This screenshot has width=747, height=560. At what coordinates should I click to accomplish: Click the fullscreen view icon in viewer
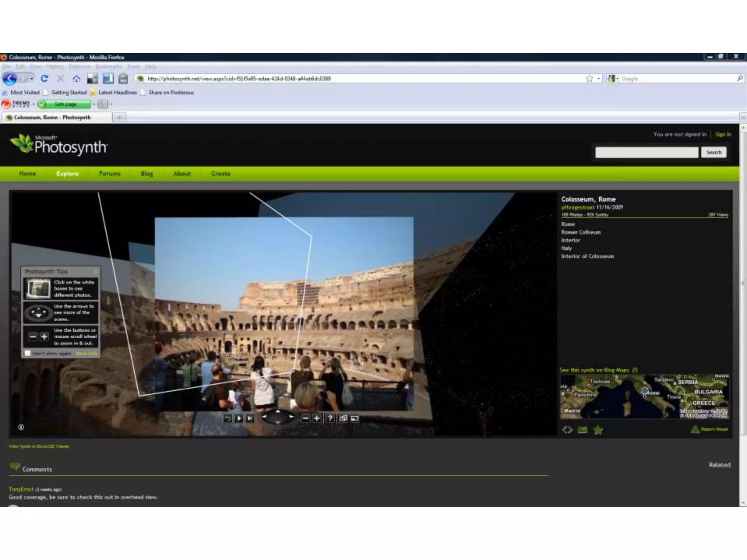[x=355, y=419]
